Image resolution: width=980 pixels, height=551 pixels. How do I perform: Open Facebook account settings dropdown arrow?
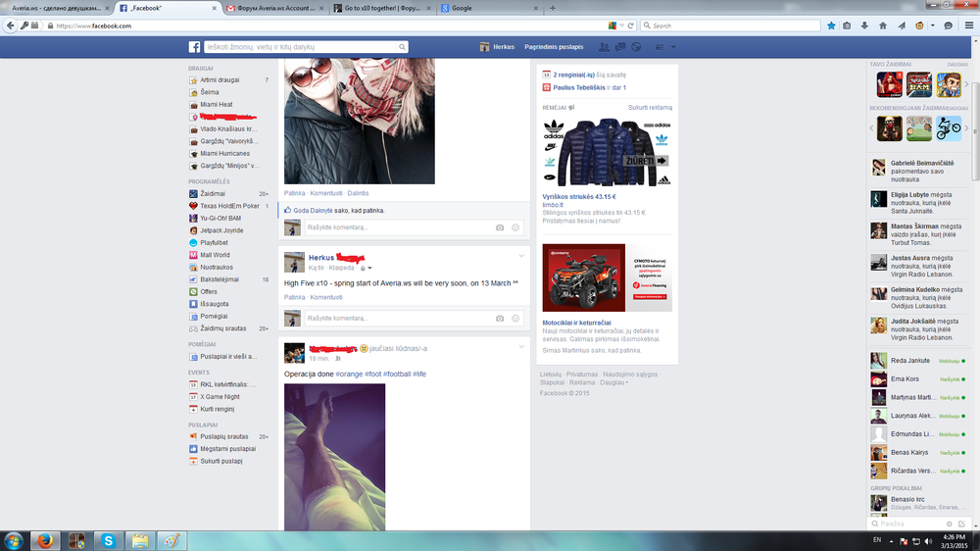point(673,47)
